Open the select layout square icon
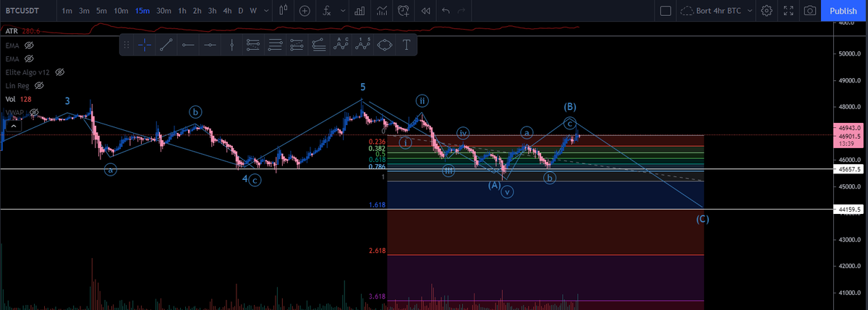Image resolution: width=868 pixels, height=310 pixels. coord(666,11)
